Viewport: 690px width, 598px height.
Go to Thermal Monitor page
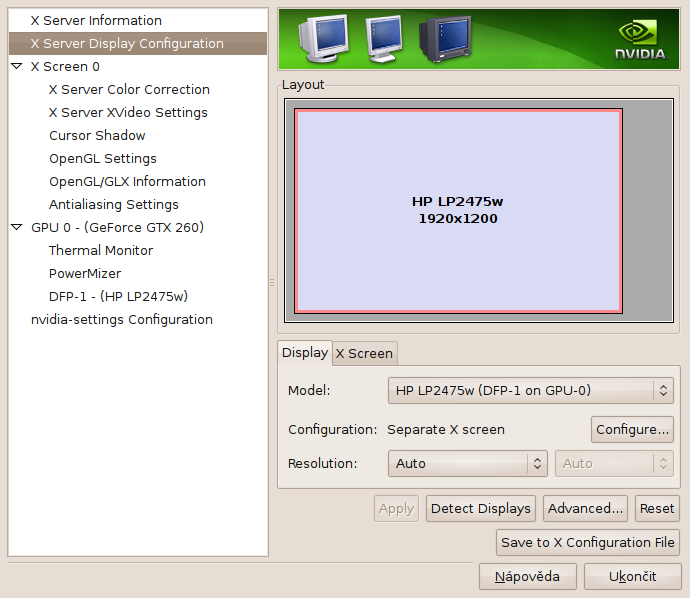[x=101, y=250]
